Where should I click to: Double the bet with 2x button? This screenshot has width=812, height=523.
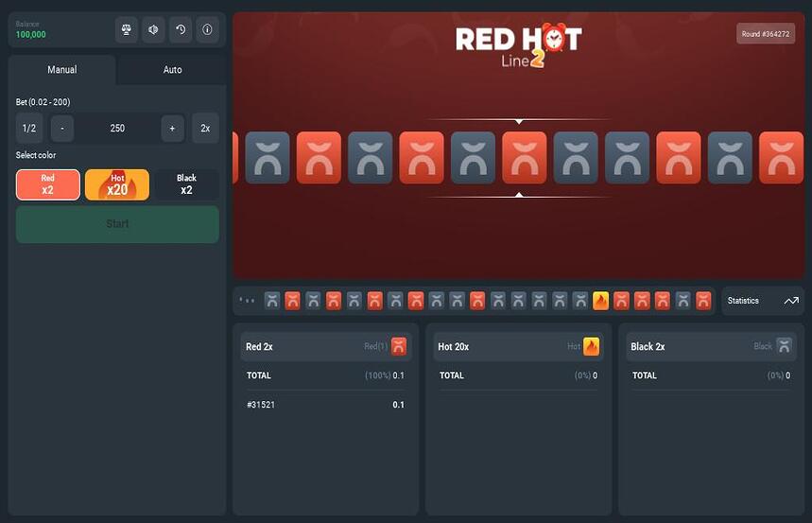[205, 128]
